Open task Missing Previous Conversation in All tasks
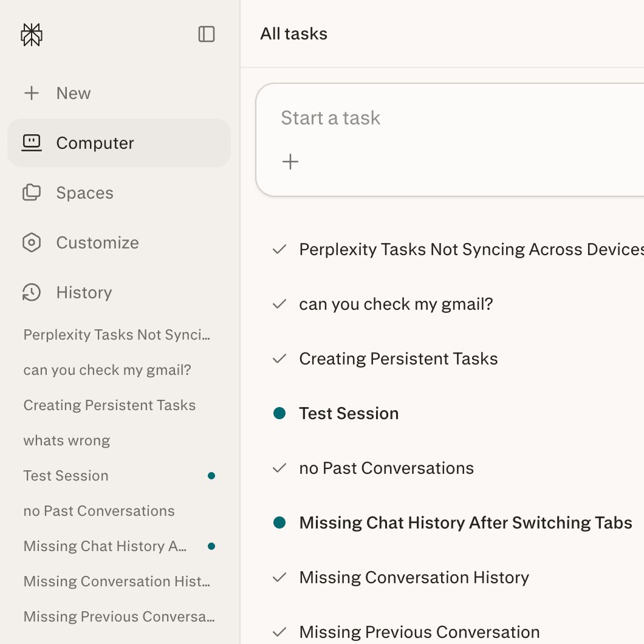 pos(419,632)
